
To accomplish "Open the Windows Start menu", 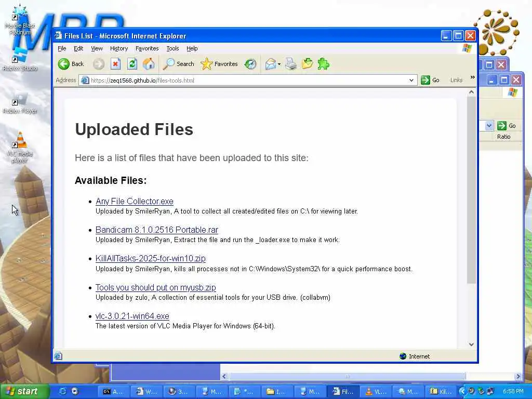I will pos(24,391).
